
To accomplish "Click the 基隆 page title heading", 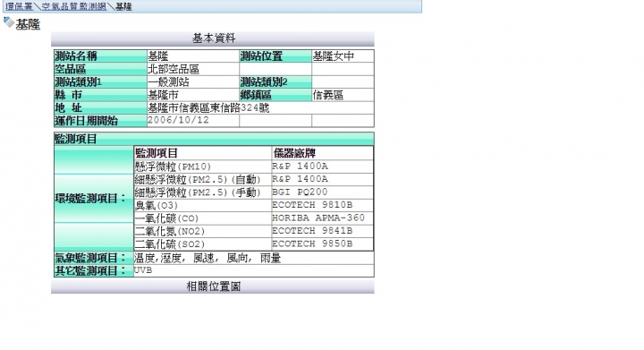I will tap(28, 24).
